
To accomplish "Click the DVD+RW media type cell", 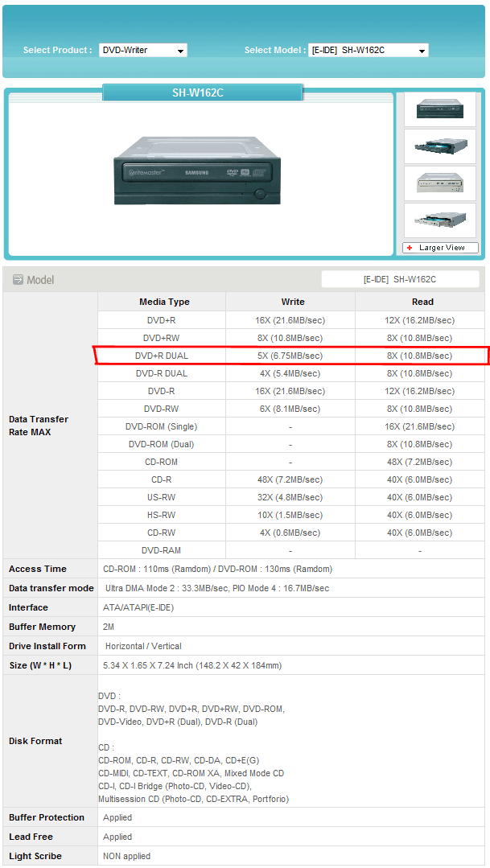I will click(162, 338).
